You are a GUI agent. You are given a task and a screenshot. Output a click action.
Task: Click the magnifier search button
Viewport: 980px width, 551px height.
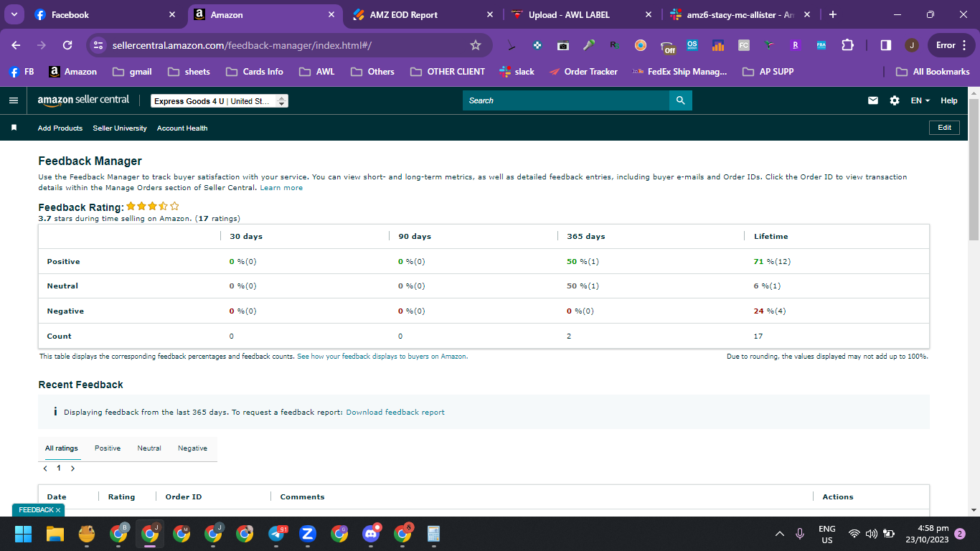click(681, 100)
